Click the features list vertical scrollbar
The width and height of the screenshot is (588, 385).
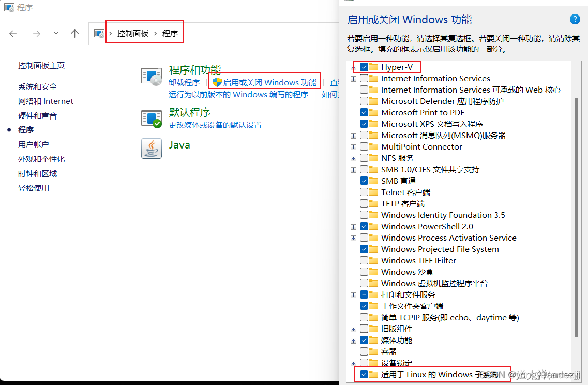point(576,218)
